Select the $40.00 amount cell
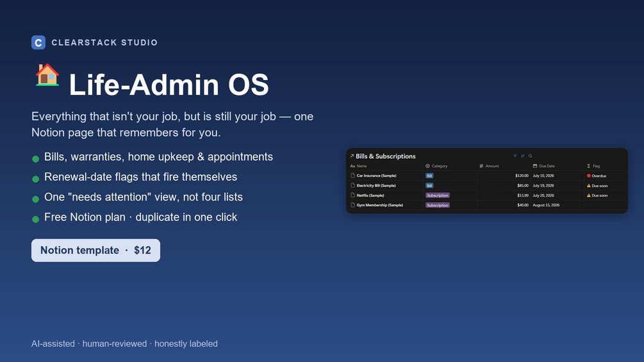The width and height of the screenshot is (644, 362). (x=523, y=205)
